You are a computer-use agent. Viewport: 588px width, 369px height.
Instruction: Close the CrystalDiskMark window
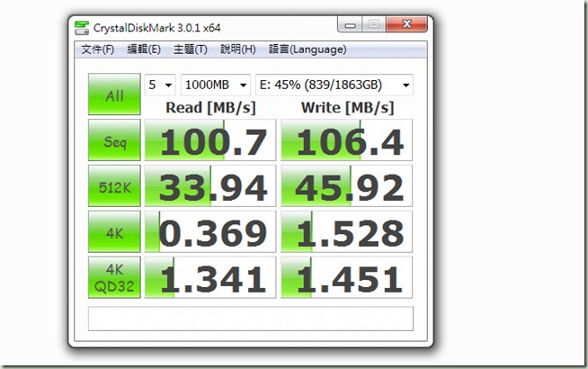[406, 24]
